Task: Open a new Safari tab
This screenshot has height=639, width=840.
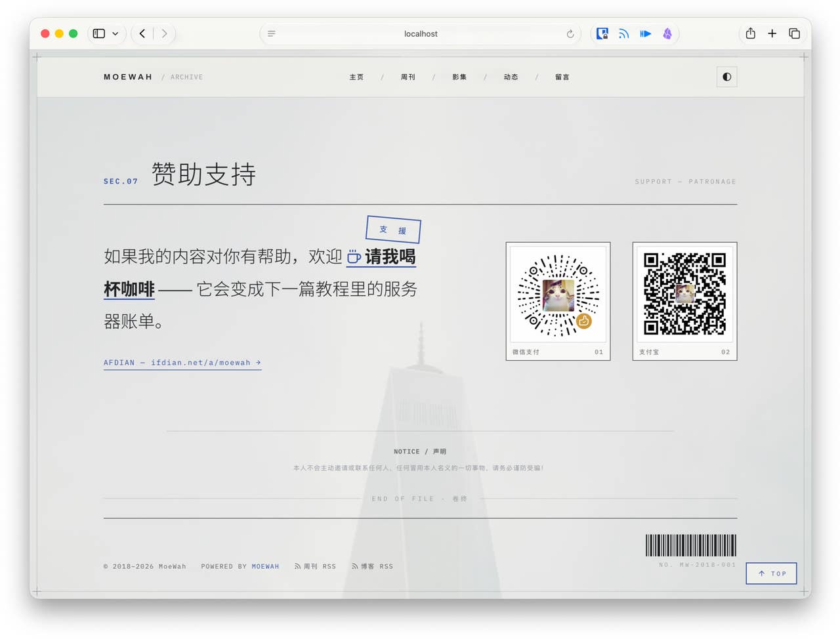Action: pos(772,33)
